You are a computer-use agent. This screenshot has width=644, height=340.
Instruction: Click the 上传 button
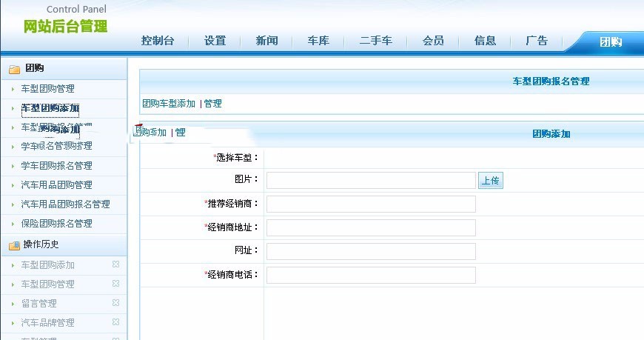click(x=490, y=181)
